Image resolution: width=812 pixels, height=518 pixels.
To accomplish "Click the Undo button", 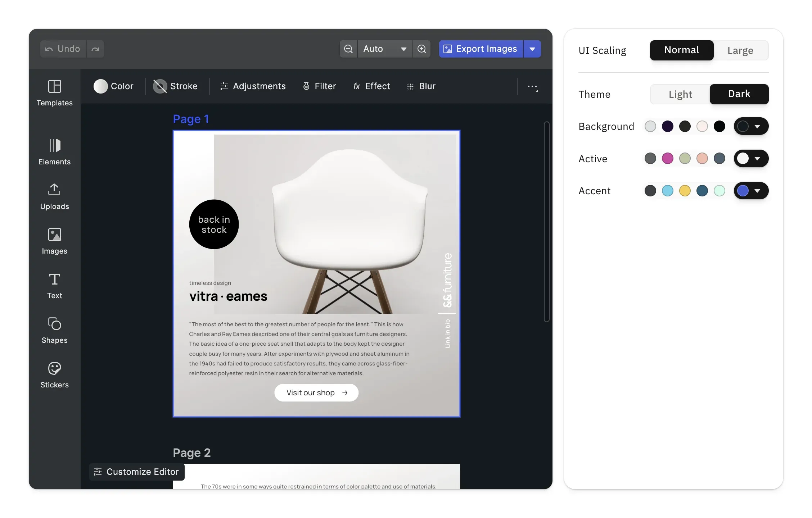I will pos(63,49).
